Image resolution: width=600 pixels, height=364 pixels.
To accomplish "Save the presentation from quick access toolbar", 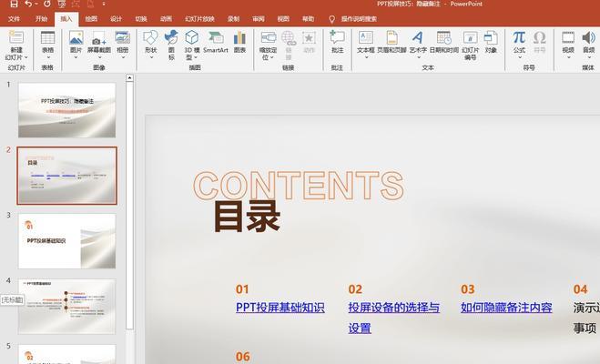I will 14,4.
